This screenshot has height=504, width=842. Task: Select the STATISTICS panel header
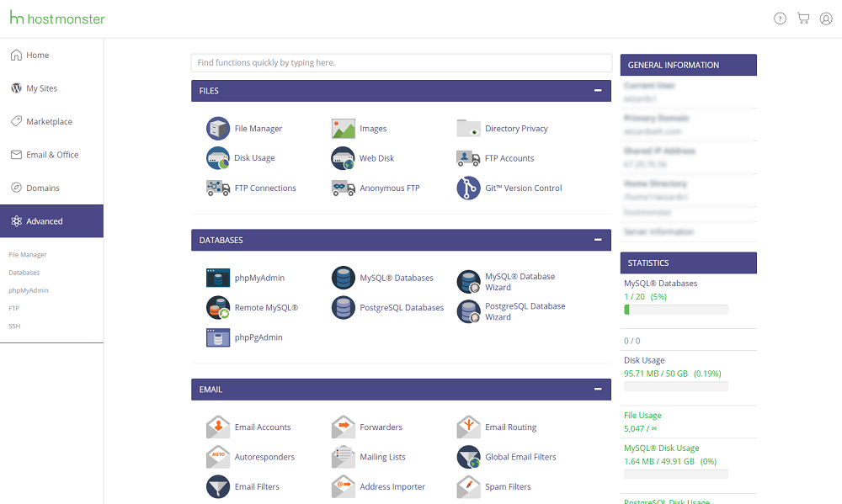(x=689, y=263)
